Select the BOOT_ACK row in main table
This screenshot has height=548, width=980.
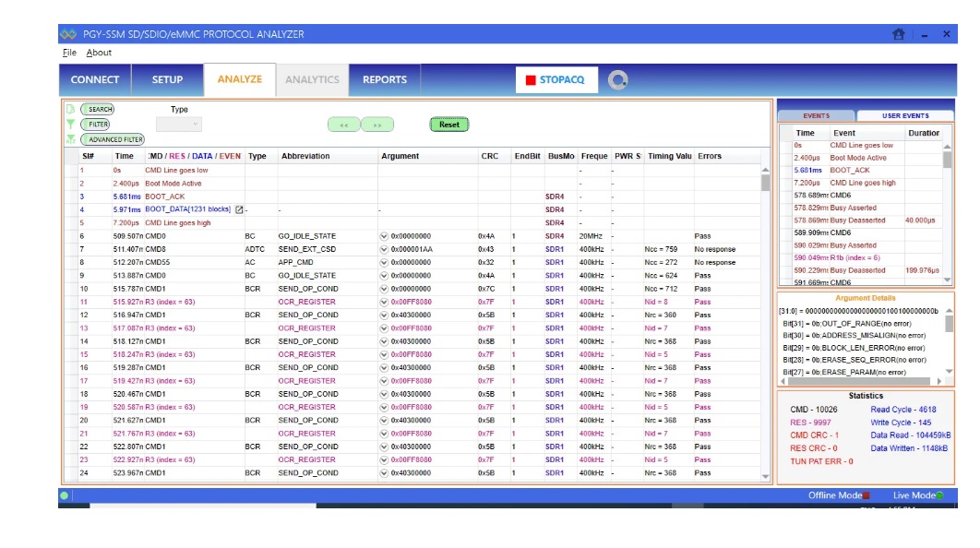coord(412,197)
